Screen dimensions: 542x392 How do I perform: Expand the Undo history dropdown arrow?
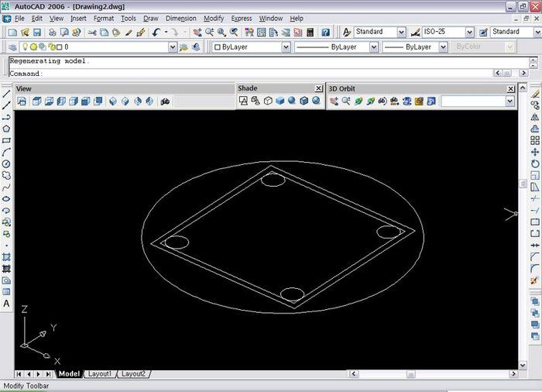click(166, 33)
